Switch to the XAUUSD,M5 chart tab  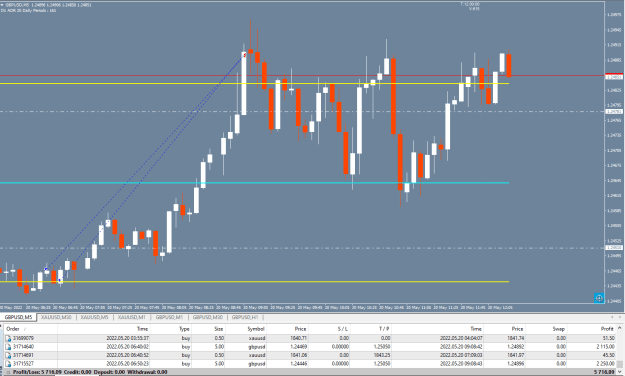94,317
